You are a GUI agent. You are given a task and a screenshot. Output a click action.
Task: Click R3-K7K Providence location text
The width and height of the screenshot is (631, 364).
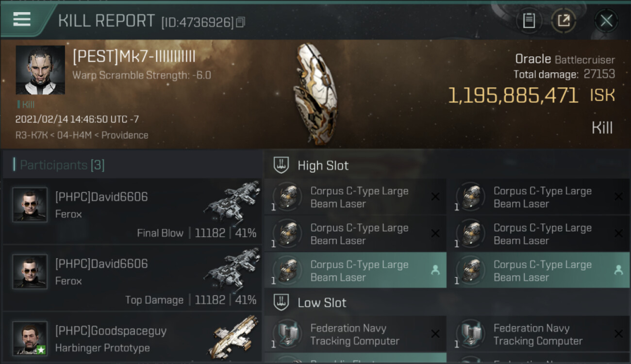[x=82, y=135]
